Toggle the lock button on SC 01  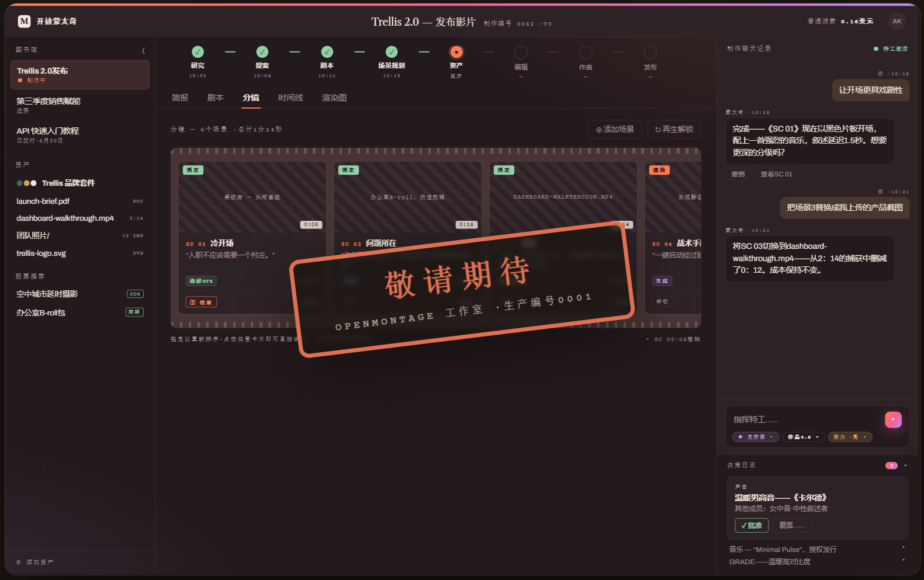coord(201,302)
